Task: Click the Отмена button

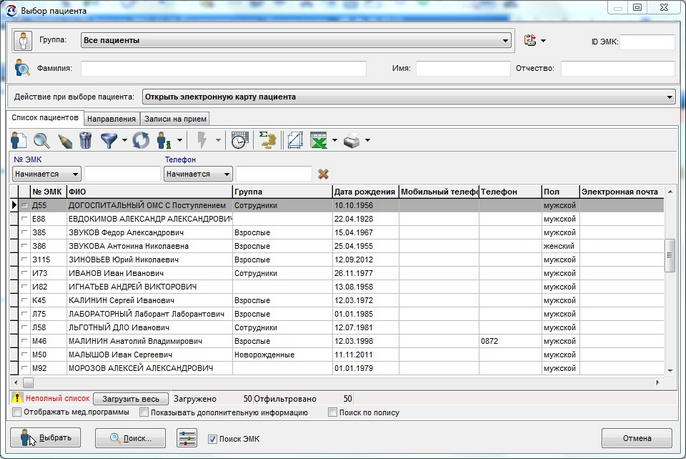Action: pyautogui.click(x=637, y=438)
